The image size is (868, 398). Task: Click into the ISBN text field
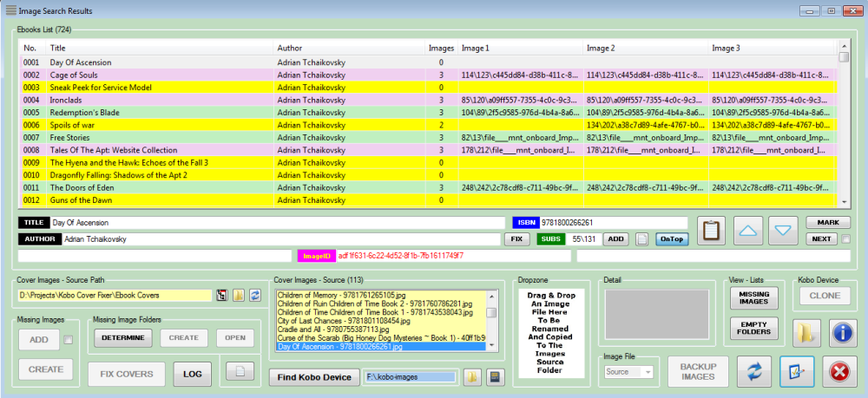614,223
